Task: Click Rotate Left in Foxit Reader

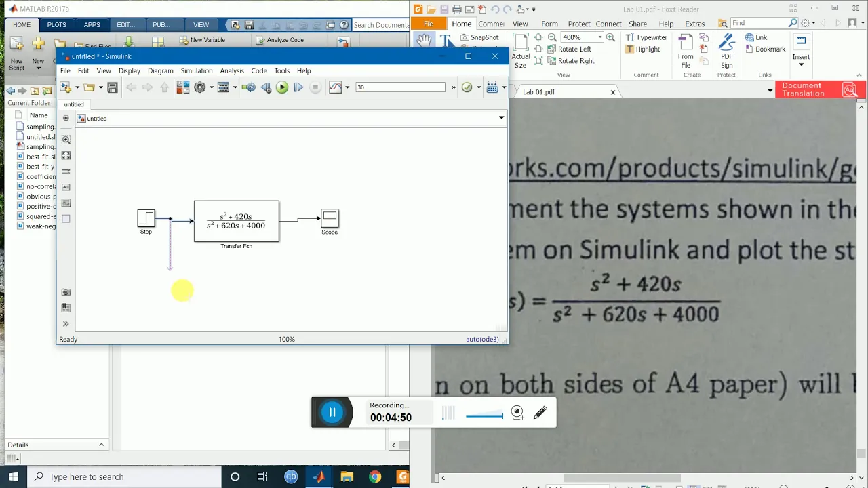Action: (568, 49)
